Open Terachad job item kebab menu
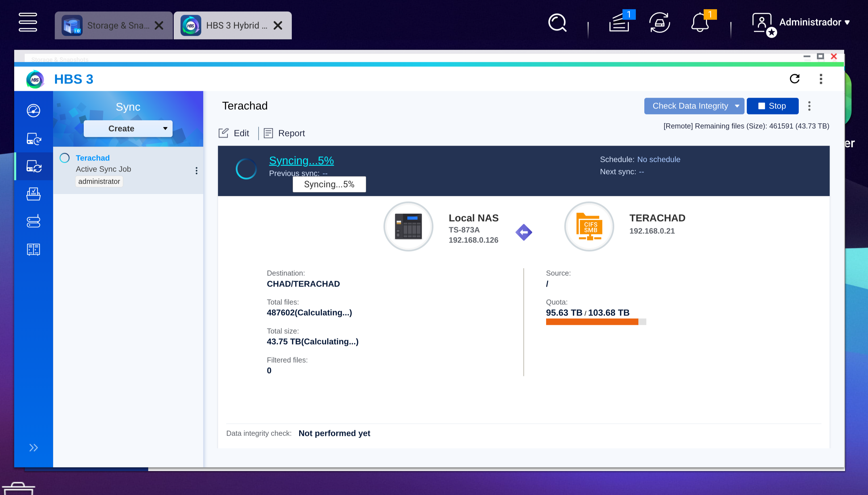This screenshot has width=868, height=495. pyautogui.click(x=196, y=171)
